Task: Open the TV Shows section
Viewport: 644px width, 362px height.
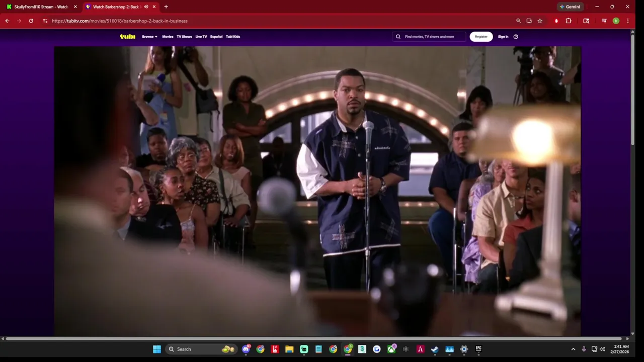Action: (x=184, y=37)
